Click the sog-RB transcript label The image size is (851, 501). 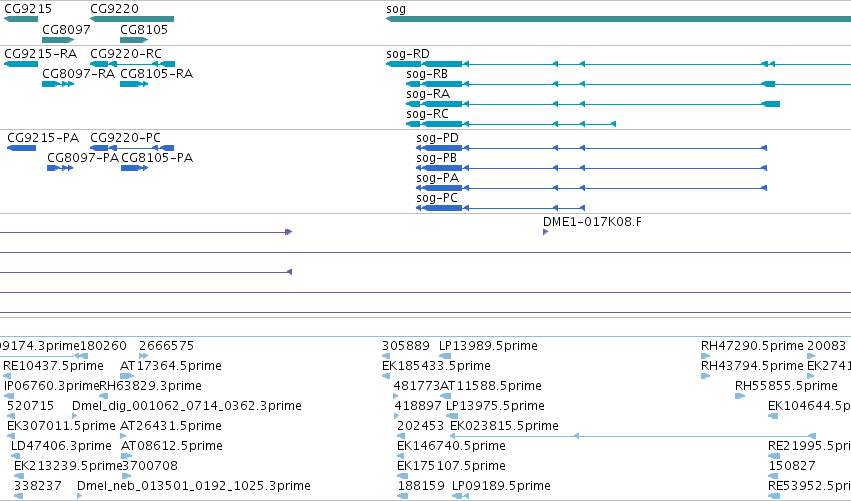click(x=427, y=74)
